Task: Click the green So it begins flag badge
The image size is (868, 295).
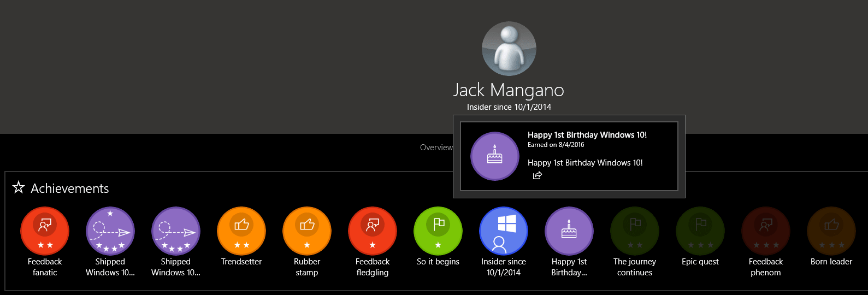Action: tap(438, 231)
